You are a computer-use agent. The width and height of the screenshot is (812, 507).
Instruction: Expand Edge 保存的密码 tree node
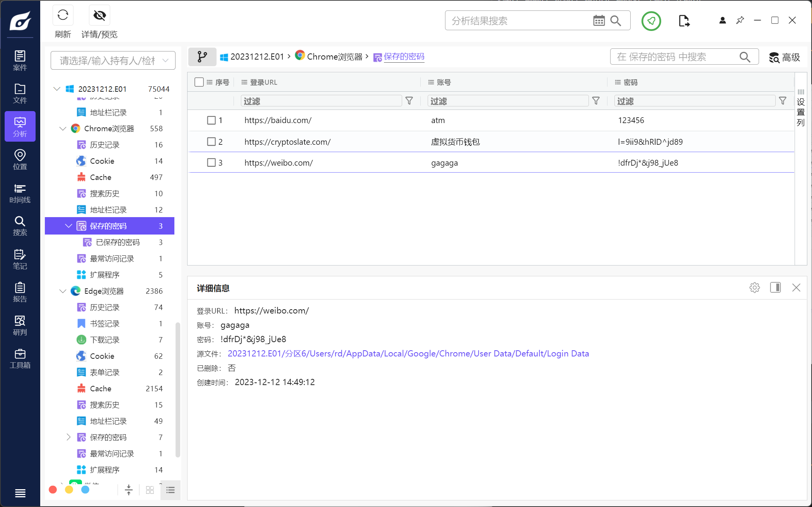click(x=68, y=437)
